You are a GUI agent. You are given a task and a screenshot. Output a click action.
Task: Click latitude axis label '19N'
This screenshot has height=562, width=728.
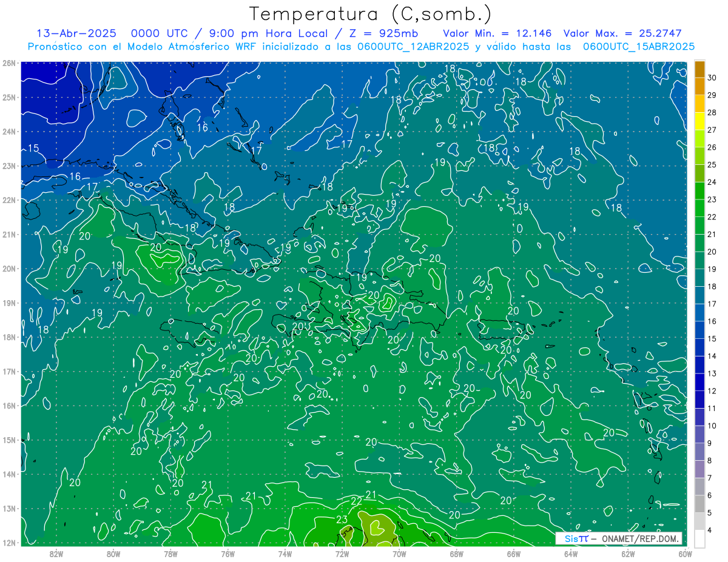[x=9, y=303]
